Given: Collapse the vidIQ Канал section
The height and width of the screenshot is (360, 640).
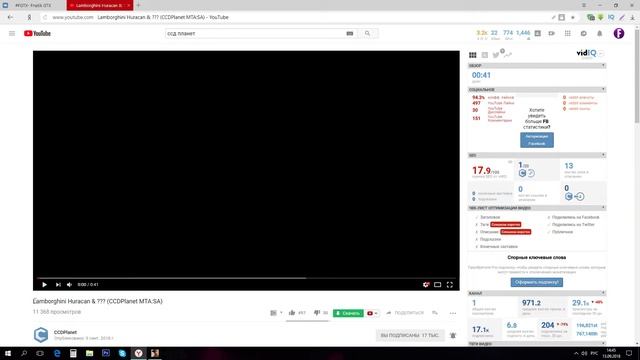Looking at the screenshot, I should (603, 293).
